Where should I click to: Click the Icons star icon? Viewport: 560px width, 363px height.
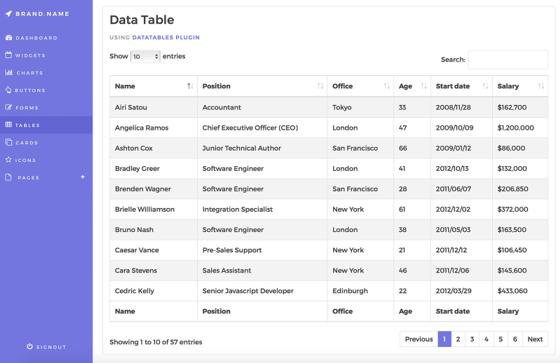[x=9, y=160]
